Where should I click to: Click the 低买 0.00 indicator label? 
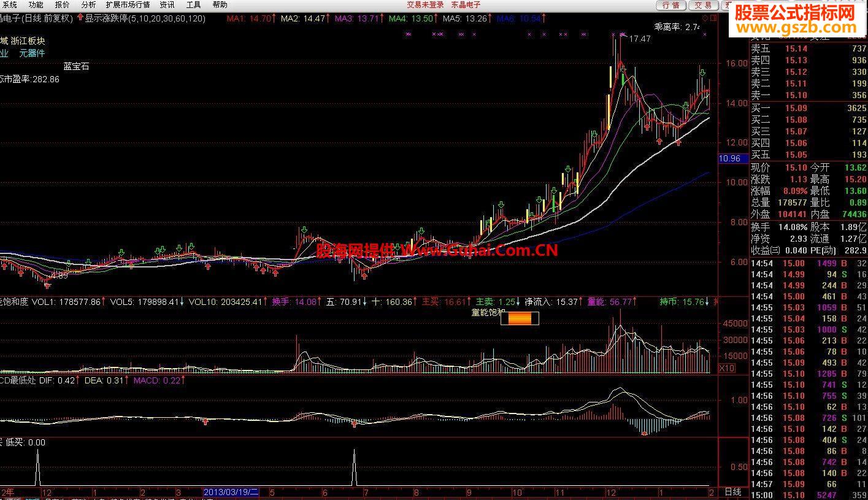pos(26,442)
